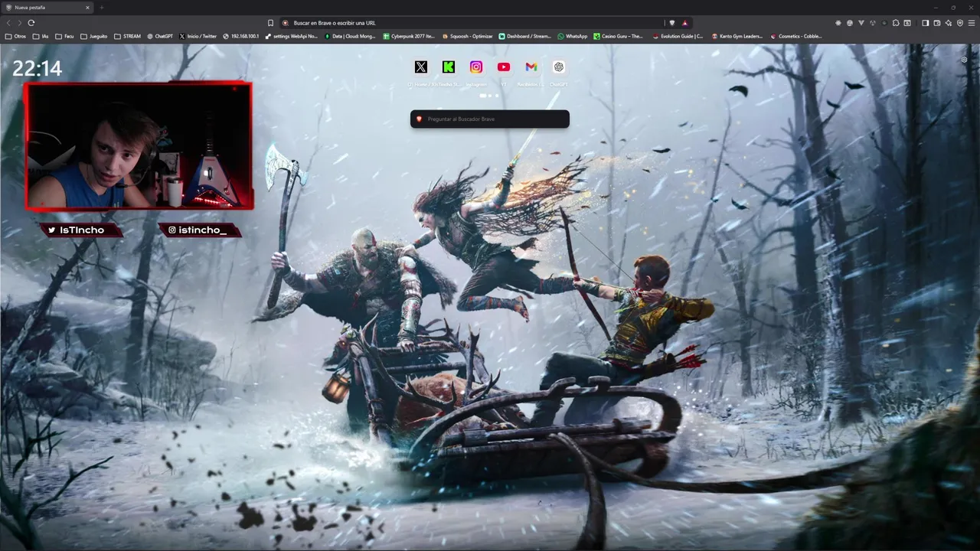
Task: Open the Dashboard / Stream bookmark
Action: (525, 36)
